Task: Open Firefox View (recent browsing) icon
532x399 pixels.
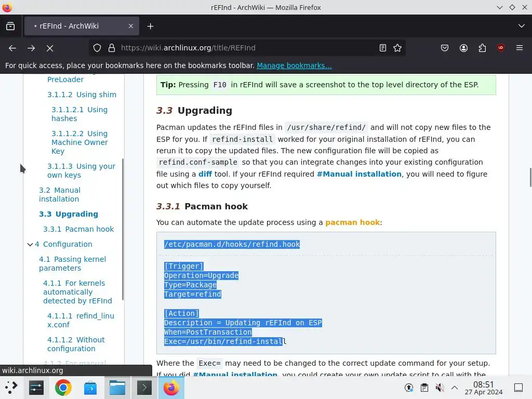Action: click(10, 26)
